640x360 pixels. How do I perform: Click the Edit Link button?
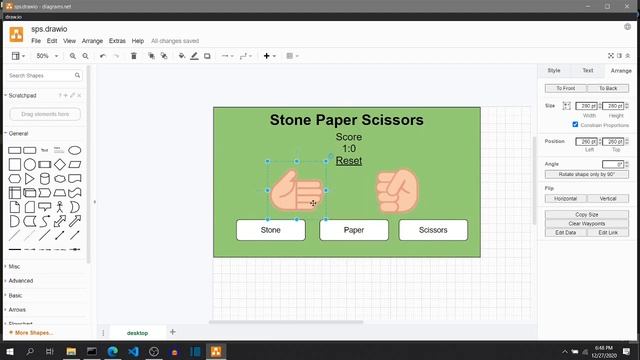click(608, 233)
